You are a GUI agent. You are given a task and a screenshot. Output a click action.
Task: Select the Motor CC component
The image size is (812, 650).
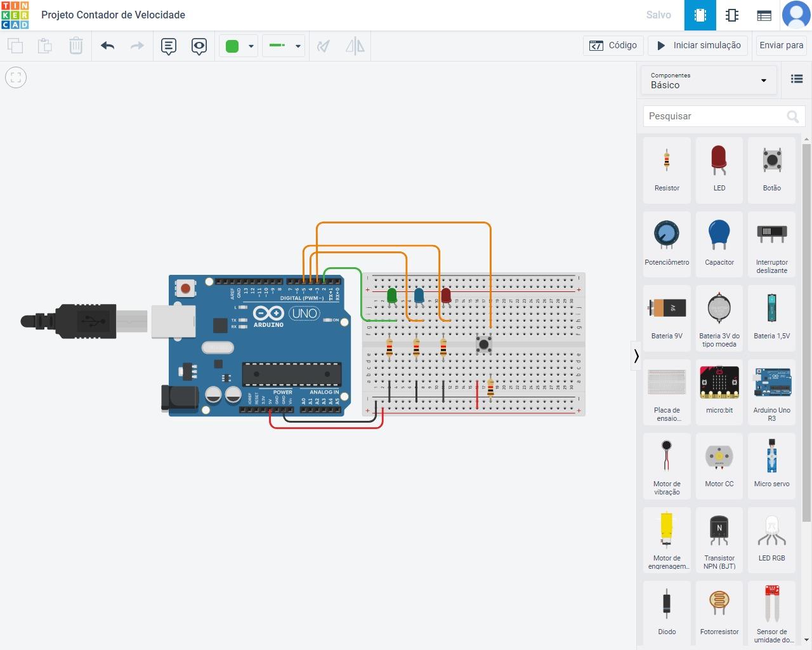719,466
